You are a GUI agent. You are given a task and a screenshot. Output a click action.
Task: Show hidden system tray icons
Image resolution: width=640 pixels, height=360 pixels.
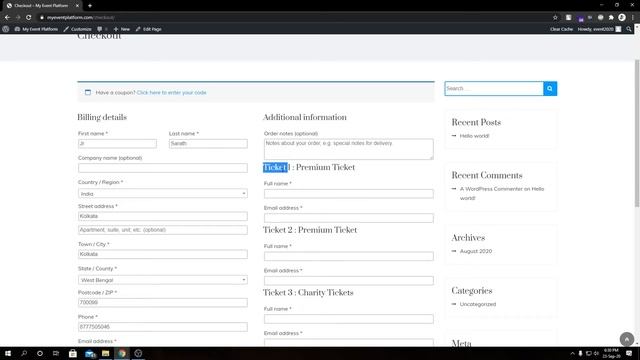572,353
